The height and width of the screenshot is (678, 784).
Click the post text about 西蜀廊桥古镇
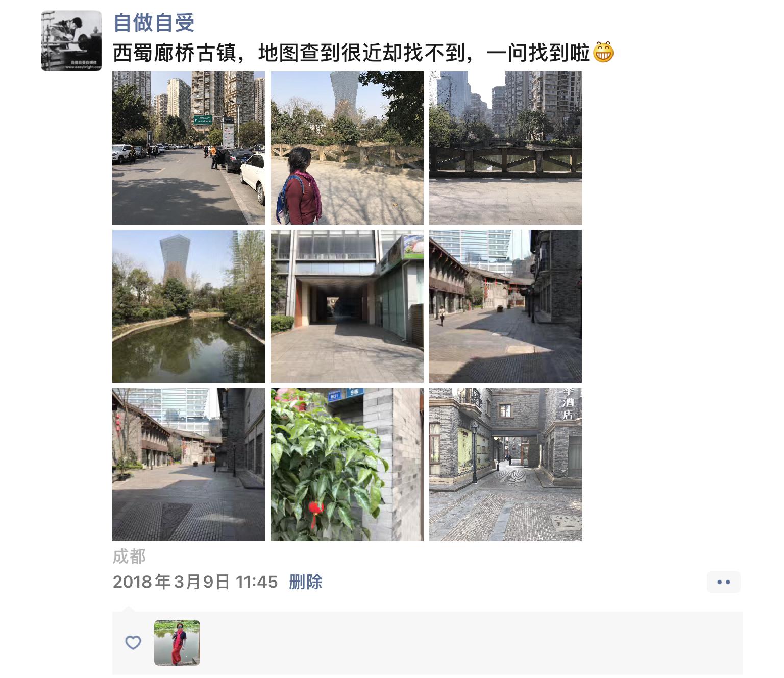[x=352, y=53]
